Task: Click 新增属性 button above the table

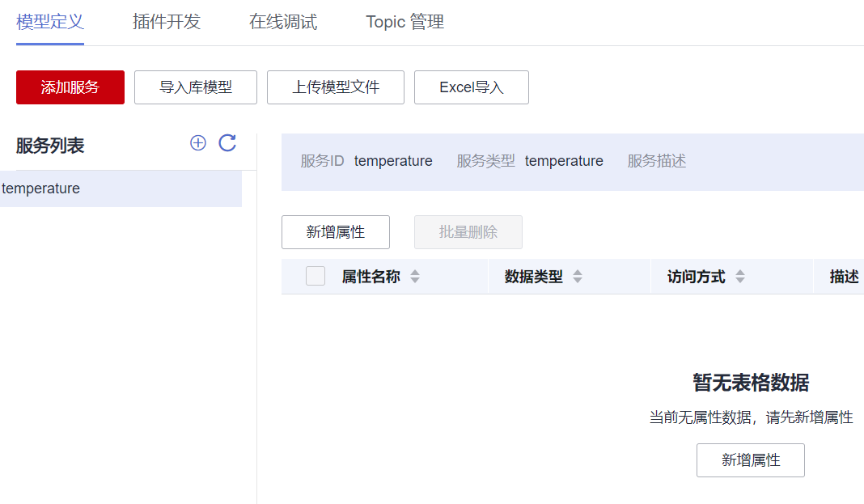Action: [336, 232]
